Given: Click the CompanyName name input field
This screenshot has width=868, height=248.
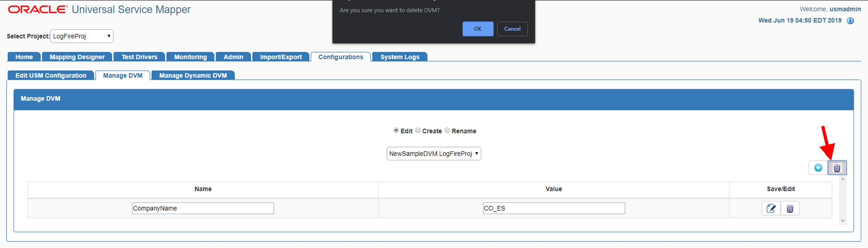Looking at the screenshot, I should 203,208.
